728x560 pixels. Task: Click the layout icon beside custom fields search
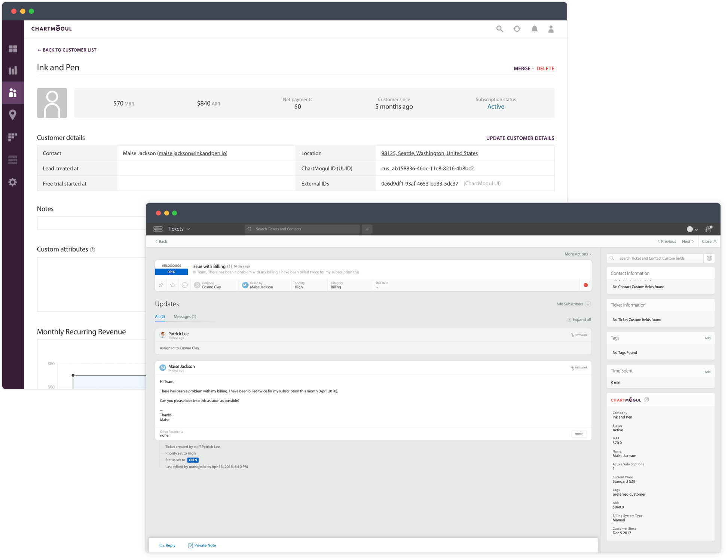pos(709,258)
